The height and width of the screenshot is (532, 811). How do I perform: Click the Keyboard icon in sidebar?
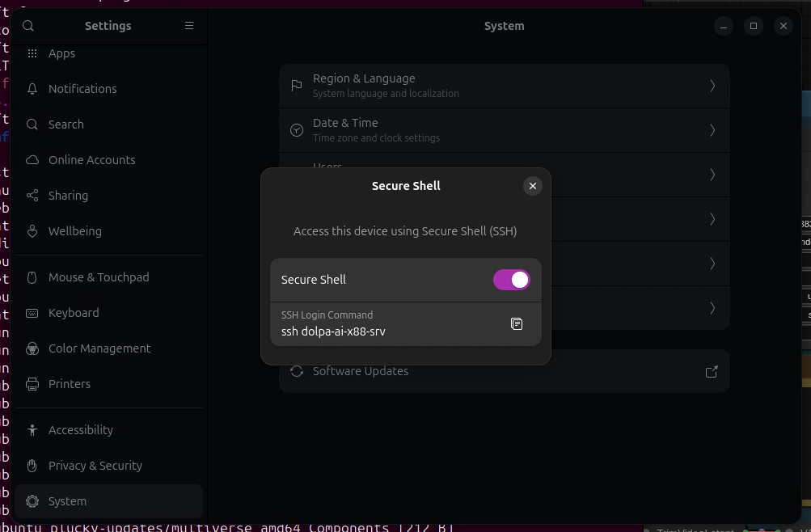(32, 313)
